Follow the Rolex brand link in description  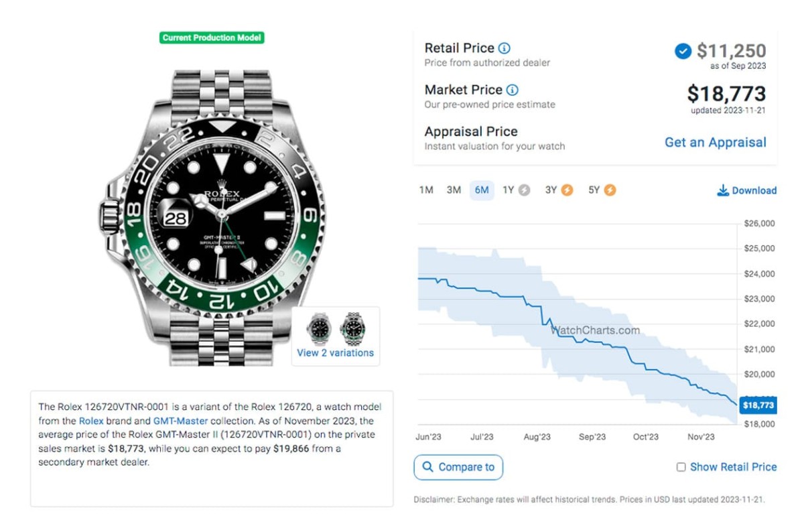pyautogui.click(x=91, y=421)
